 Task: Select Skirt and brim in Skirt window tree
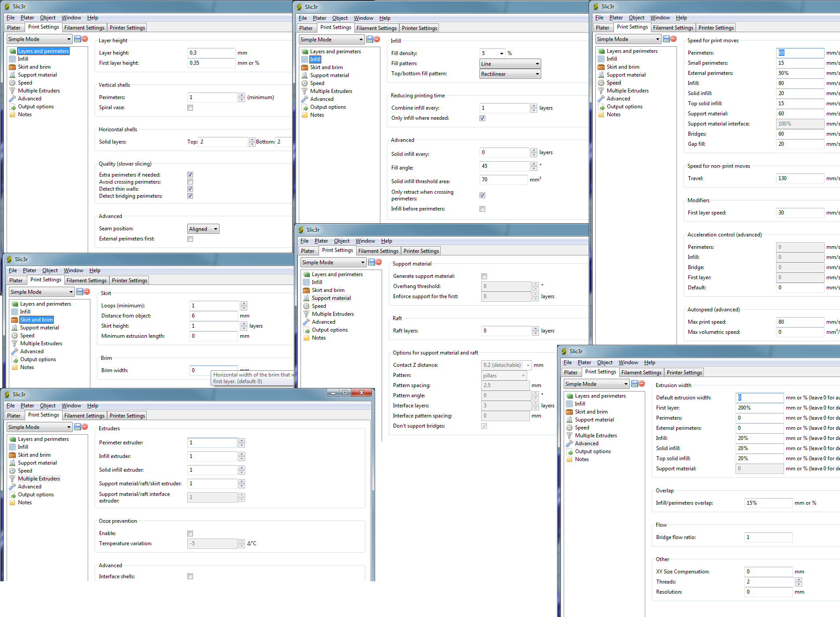[37, 320]
